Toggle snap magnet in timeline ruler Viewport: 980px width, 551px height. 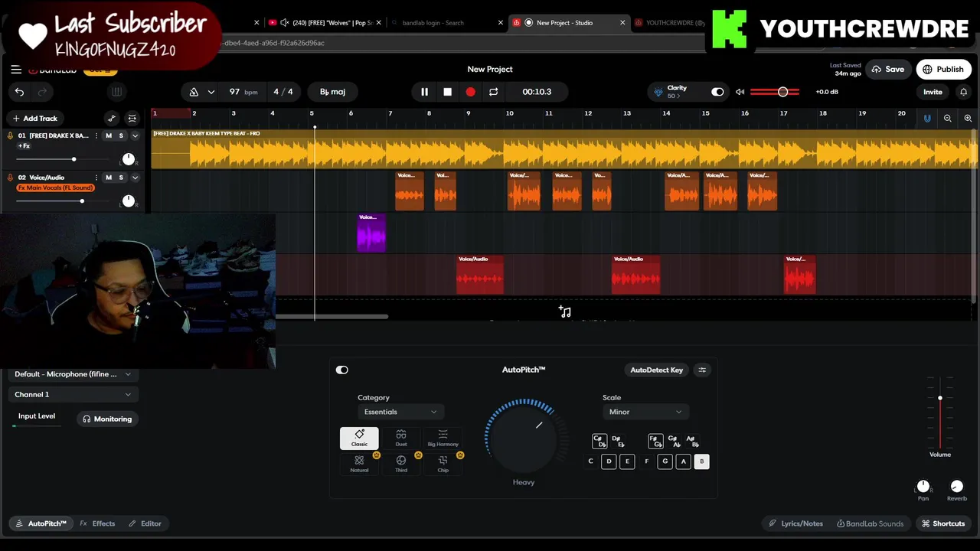coord(927,118)
